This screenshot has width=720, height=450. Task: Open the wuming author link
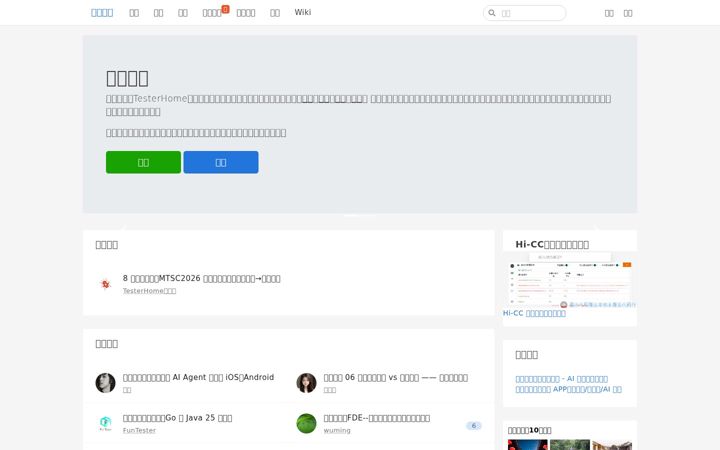[337, 430]
